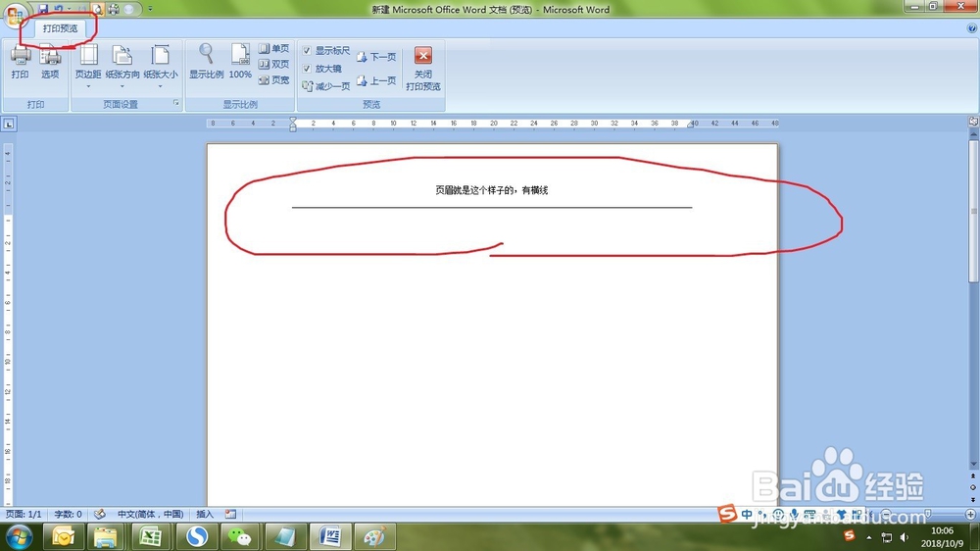Open the 纸张大小 paper size dropdown
The image size is (980, 551).
pos(161,67)
